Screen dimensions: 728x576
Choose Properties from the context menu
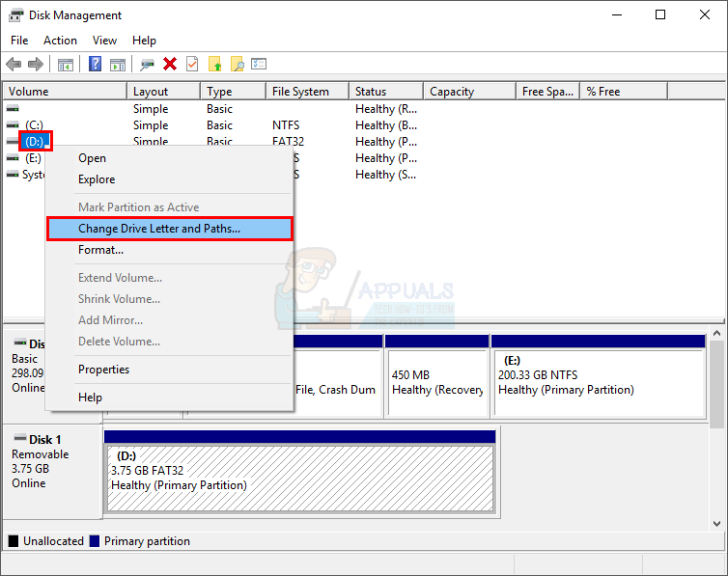170,370
